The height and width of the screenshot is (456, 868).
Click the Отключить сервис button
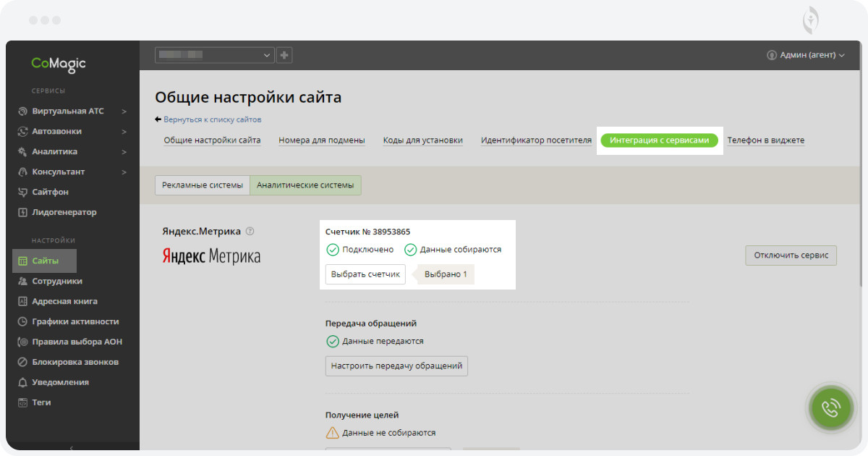click(791, 255)
